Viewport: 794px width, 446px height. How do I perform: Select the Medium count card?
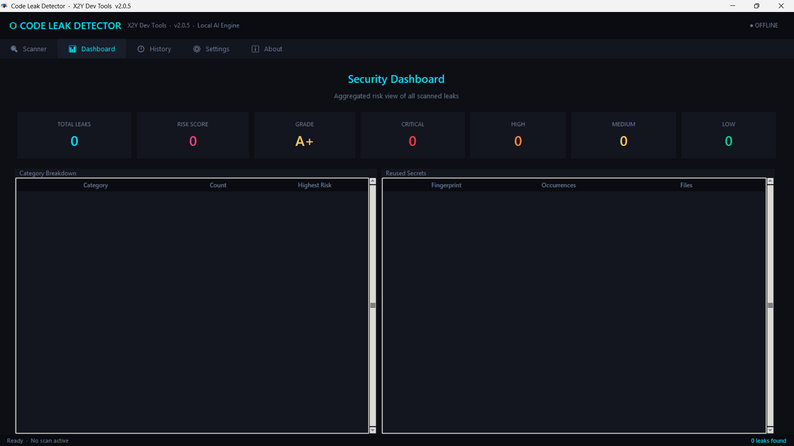tap(623, 135)
